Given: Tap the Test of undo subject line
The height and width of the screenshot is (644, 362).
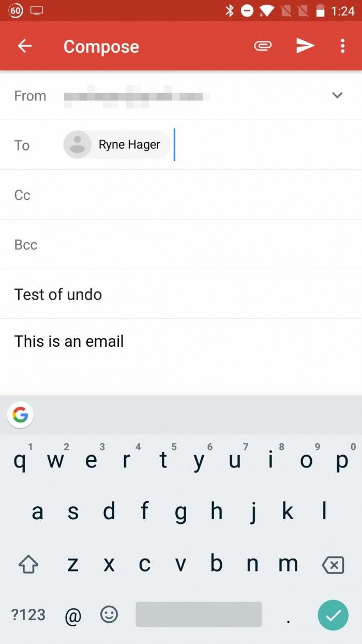Looking at the screenshot, I should 58,294.
